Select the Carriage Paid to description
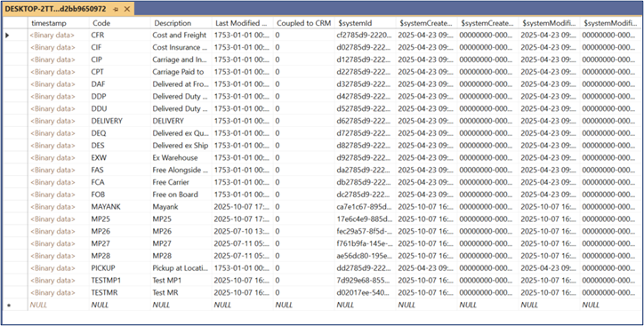Viewport: 644px width, 326px height. tap(181, 72)
